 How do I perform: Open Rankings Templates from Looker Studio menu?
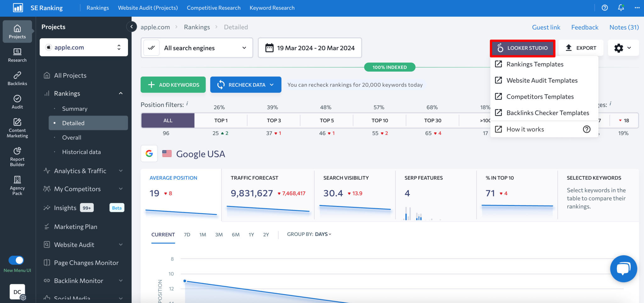pyautogui.click(x=535, y=64)
